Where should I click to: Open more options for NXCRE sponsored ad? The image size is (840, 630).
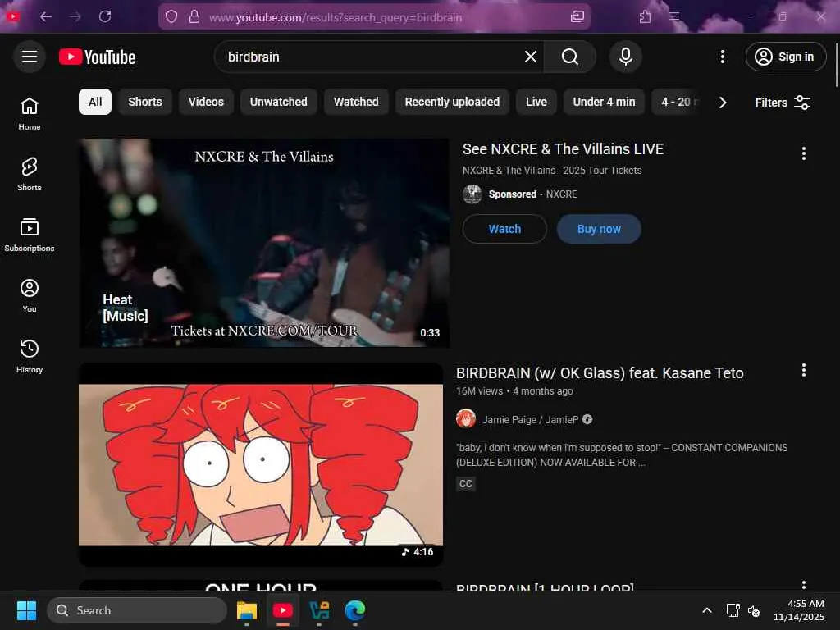(804, 153)
